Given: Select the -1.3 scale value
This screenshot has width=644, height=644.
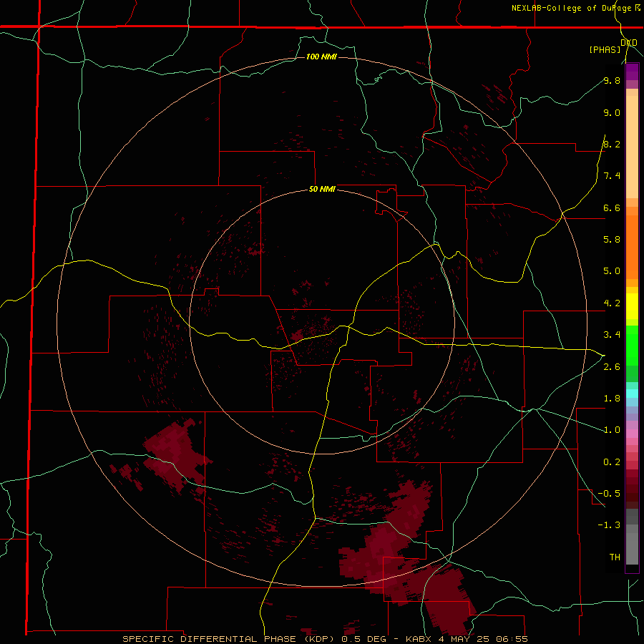Looking at the screenshot, I should 609,525.
